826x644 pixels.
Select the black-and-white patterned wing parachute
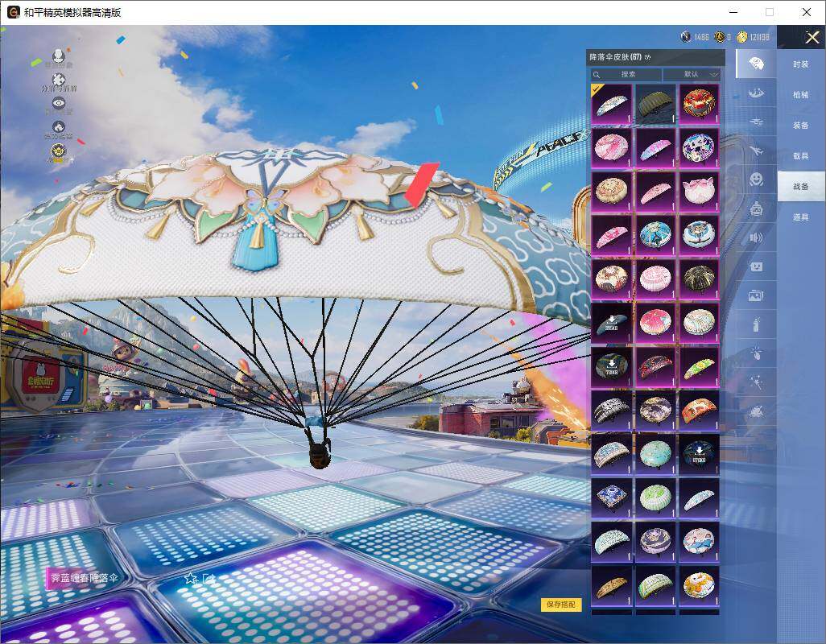point(612,410)
